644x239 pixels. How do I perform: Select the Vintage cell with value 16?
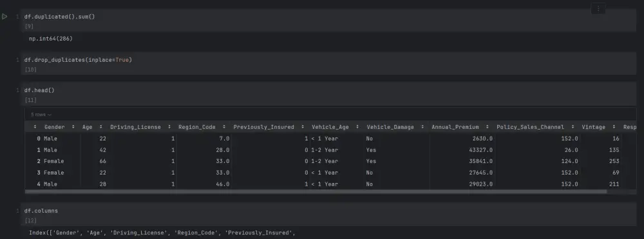[x=616, y=139]
